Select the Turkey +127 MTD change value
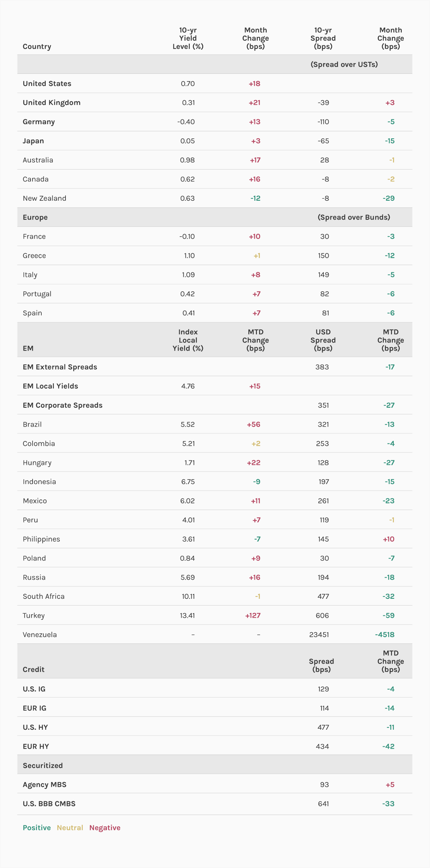The width and height of the screenshot is (430, 868). pos(253,615)
